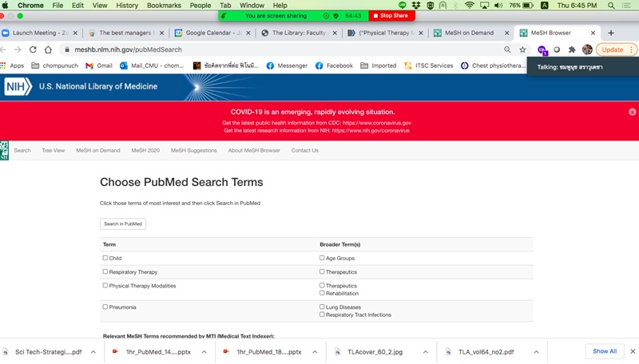Open the Extensions puzzle icon
Image resolution: width=639 pixels, height=364 pixels.
click(x=572, y=49)
